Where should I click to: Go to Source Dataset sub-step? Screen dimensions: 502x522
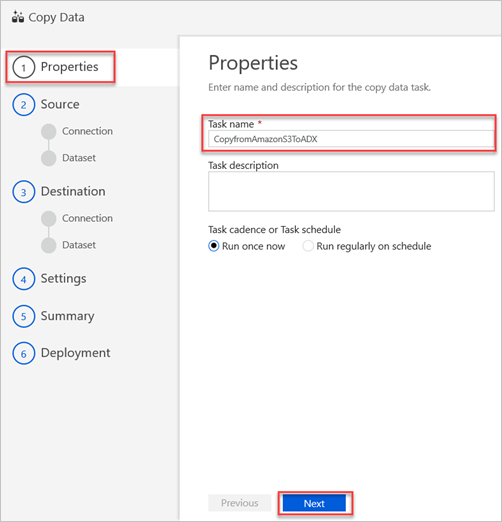[79, 158]
